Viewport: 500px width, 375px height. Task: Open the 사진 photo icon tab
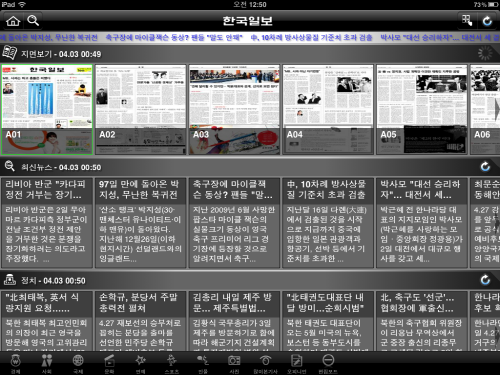pos(234,363)
